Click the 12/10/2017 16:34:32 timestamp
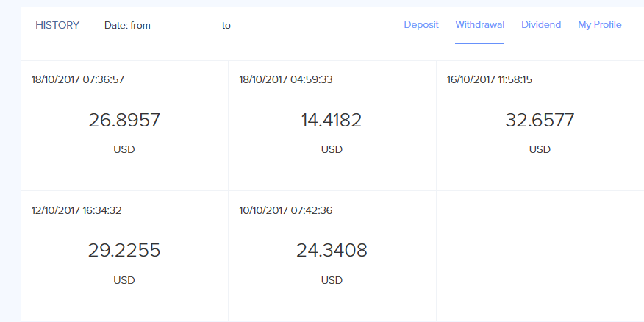The image size is (644, 322). [x=76, y=210]
